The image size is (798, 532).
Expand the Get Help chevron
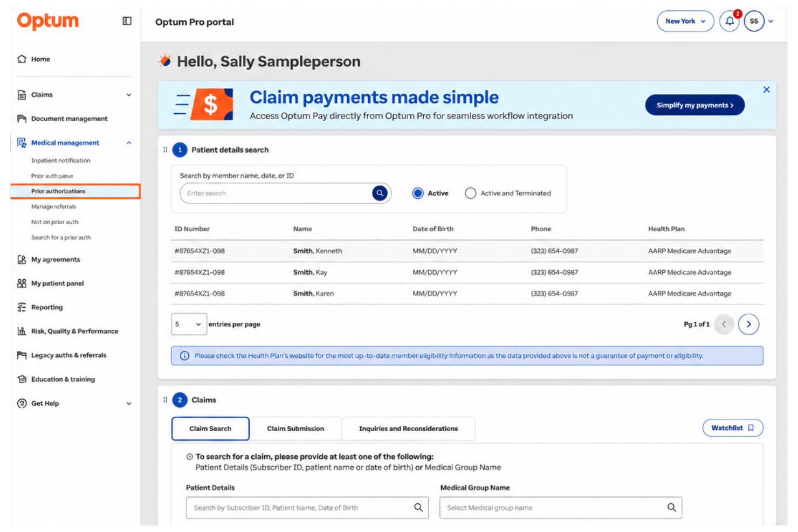click(129, 404)
